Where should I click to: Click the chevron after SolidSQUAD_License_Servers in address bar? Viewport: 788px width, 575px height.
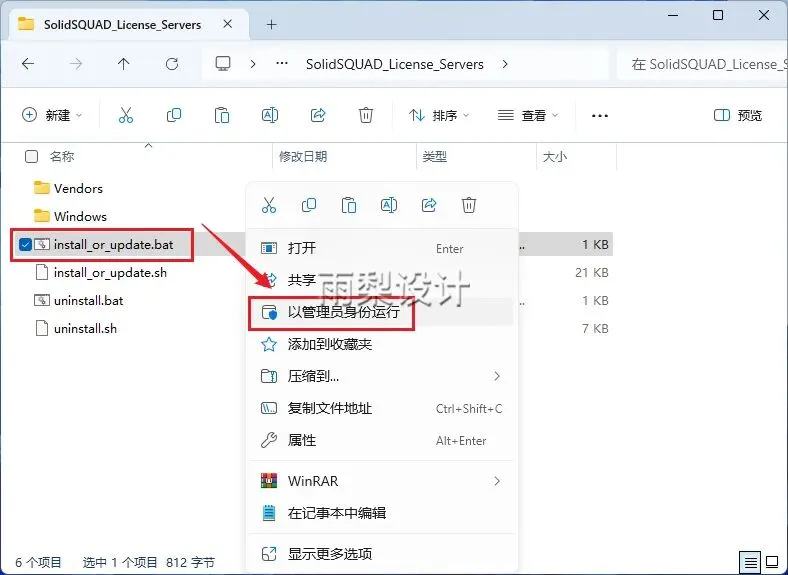tap(505, 64)
